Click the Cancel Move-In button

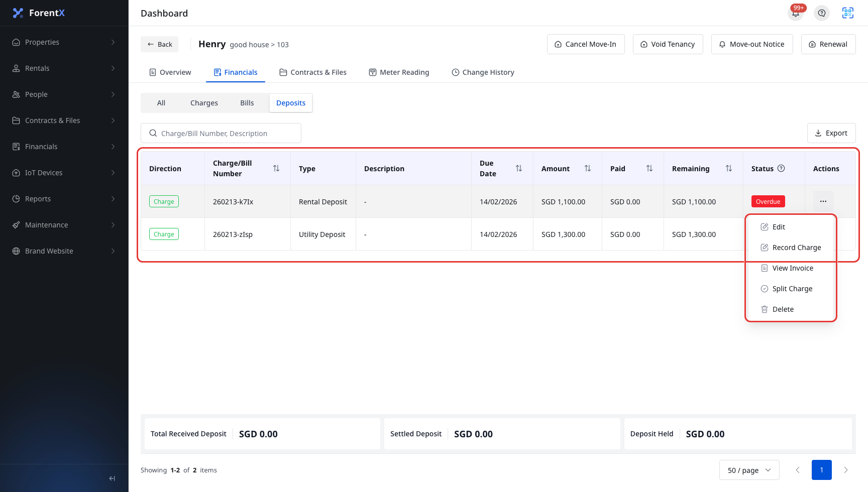tap(586, 44)
